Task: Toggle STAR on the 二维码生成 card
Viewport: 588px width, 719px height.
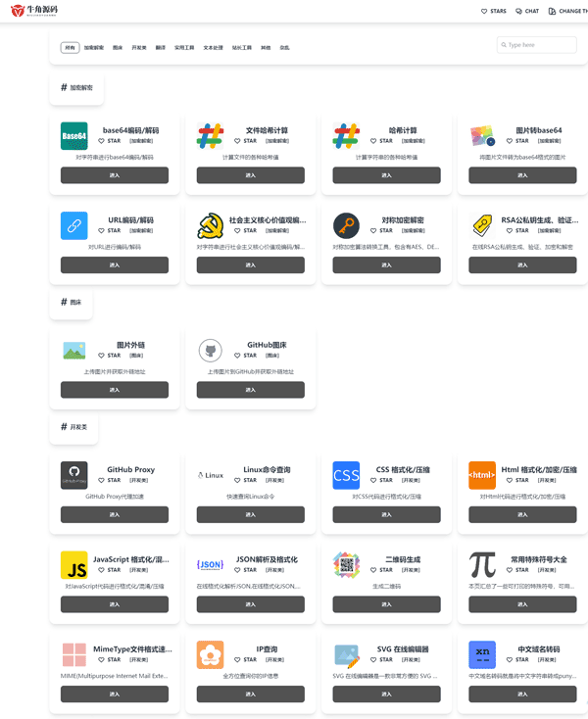Action: [x=381, y=570]
